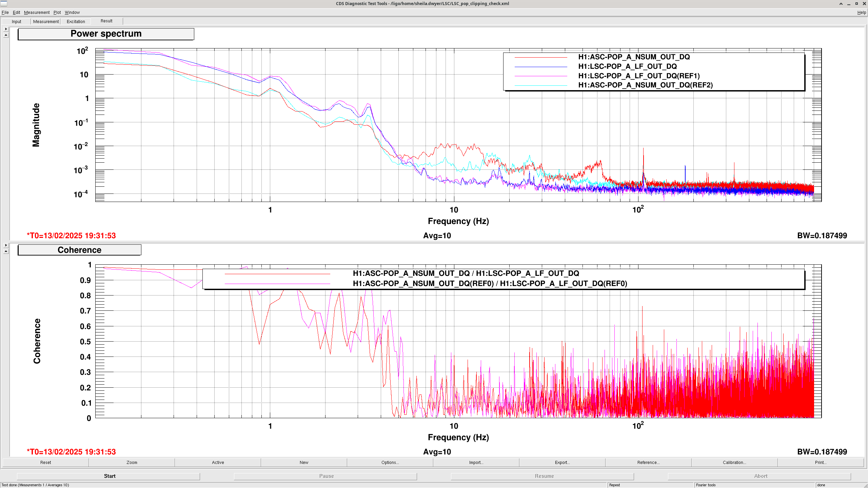Click the 'Test done' status bar message
Image resolution: width=868 pixels, height=488 pixels.
[x=35, y=485]
